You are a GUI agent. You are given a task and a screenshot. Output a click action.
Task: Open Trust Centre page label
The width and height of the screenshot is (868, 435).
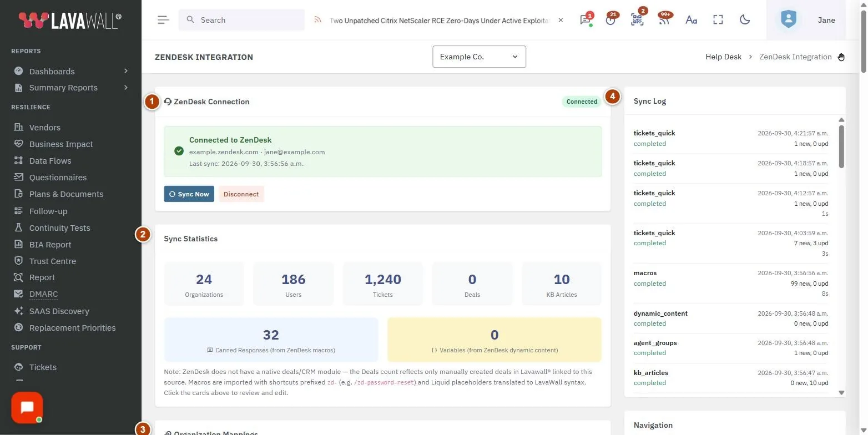[53, 261]
